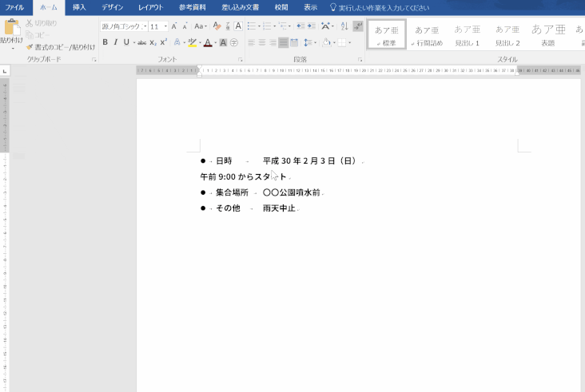This screenshot has height=392, width=585.
Task: Open the font color dropdown arrow
Action: pyautogui.click(x=215, y=42)
